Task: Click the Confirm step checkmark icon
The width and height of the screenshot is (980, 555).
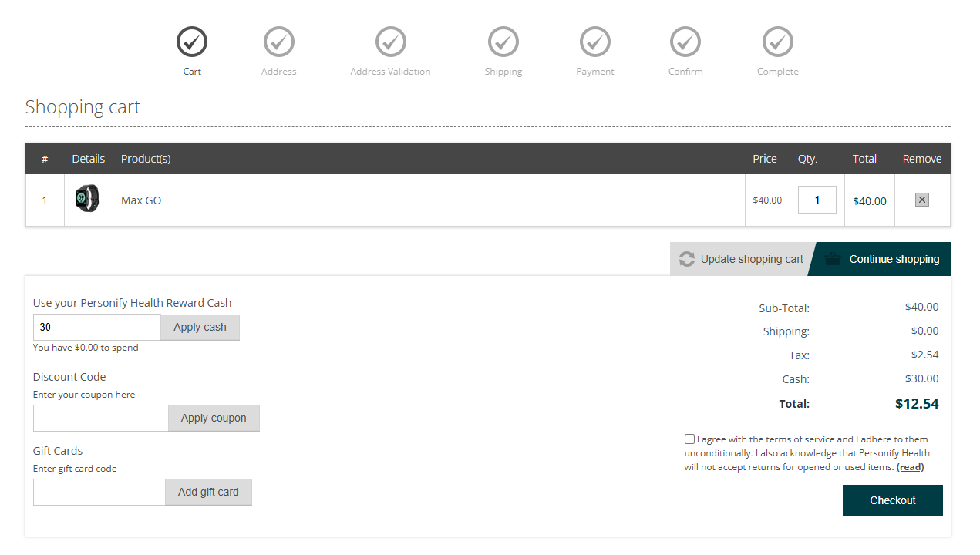Action: [x=685, y=42]
